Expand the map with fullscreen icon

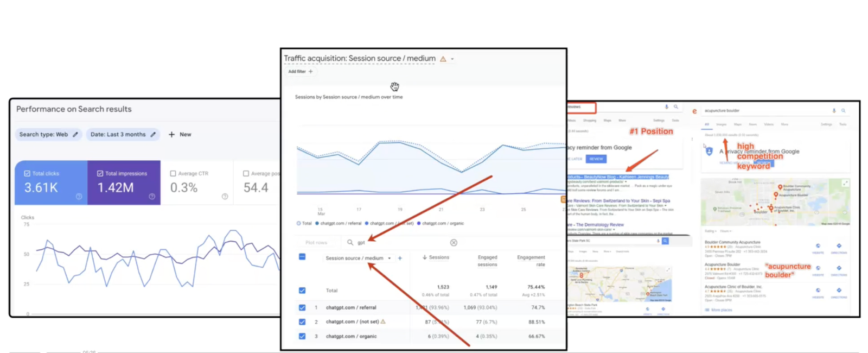pos(845,184)
